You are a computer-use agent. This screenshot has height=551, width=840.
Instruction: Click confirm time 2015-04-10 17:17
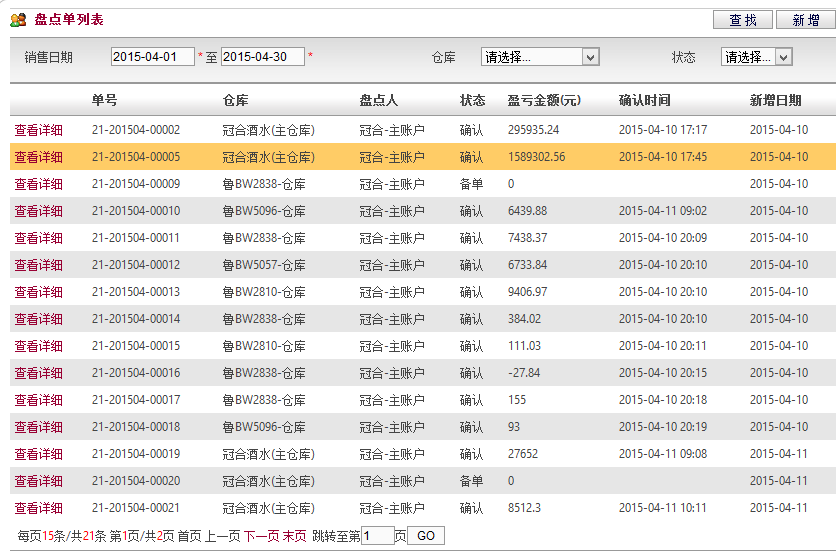663,130
